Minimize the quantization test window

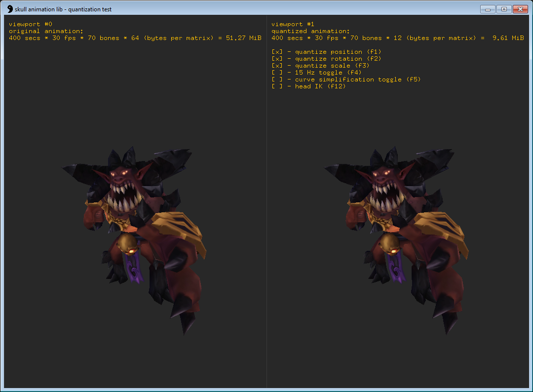(488, 9)
